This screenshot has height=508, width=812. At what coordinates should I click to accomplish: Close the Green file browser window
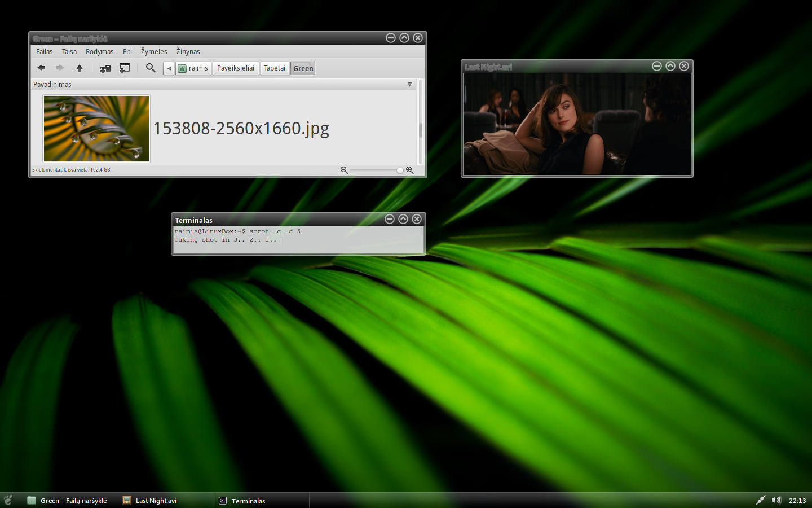(x=418, y=38)
